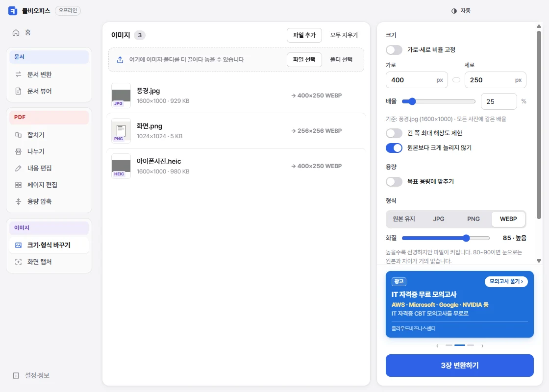Image resolution: width=549 pixels, height=392 pixels.
Task: Disable 원본보다 크게 늘리지 않기 switch
Action: 394,147
